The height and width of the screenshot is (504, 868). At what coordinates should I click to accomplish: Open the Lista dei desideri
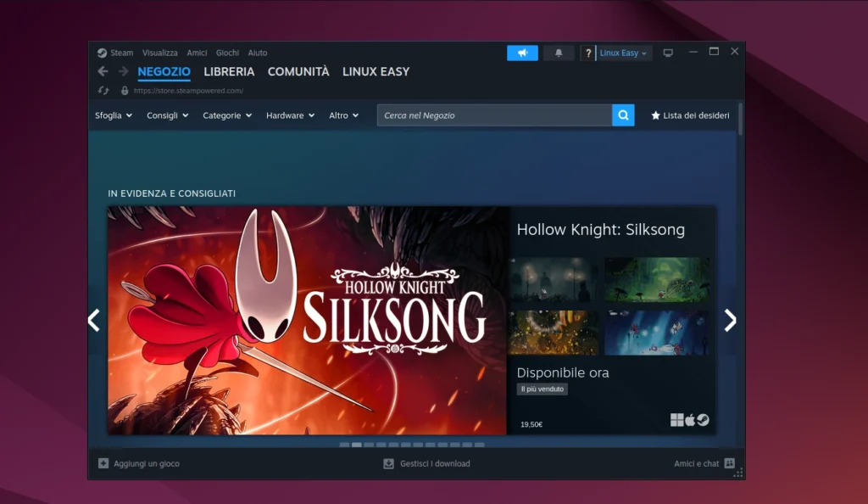tap(691, 115)
